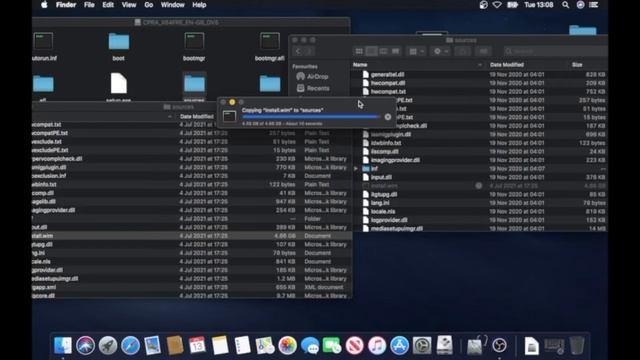The height and width of the screenshot is (360, 640).
Task: Open the Finder menu
Action: tap(66, 5)
